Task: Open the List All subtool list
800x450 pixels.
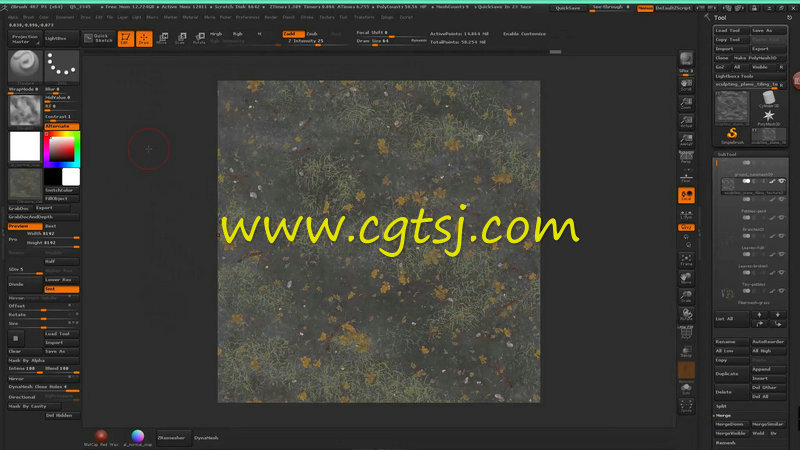Action: (x=732, y=318)
